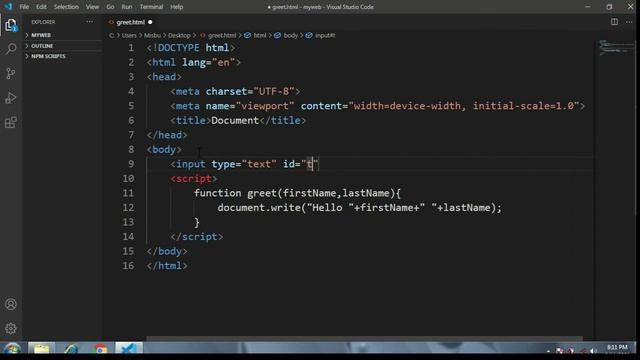Click the opening script tag
Image resolution: width=640 pixels, height=360 pixels.
pos(194,179)
